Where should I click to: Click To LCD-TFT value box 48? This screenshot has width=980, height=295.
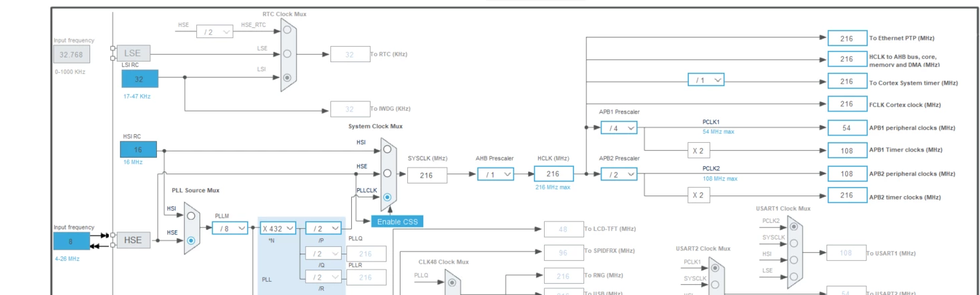(x=563, y=229)
